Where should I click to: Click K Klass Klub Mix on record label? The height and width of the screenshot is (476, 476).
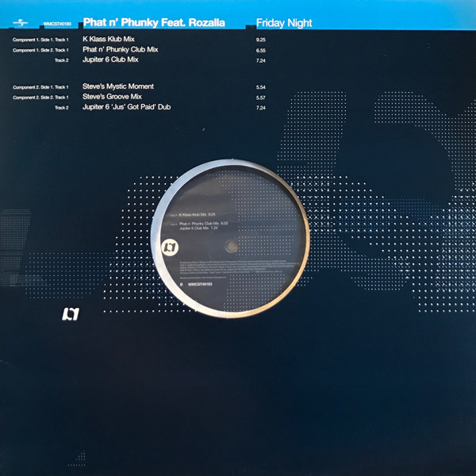198,214
